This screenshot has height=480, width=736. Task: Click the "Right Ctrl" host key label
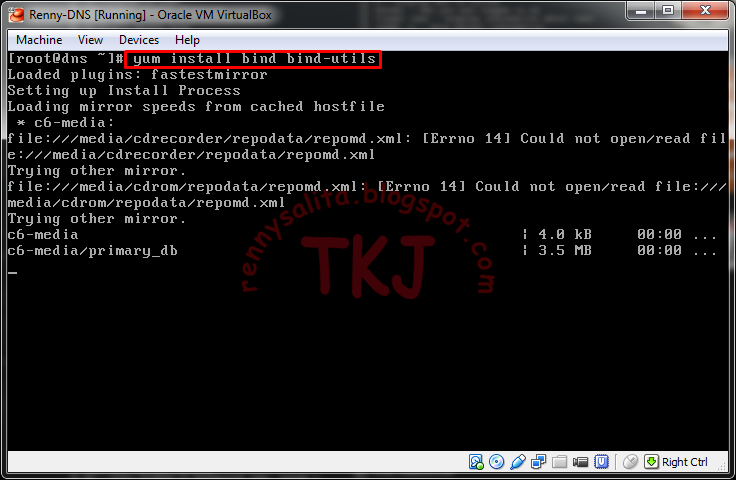(x=684, y=462)
